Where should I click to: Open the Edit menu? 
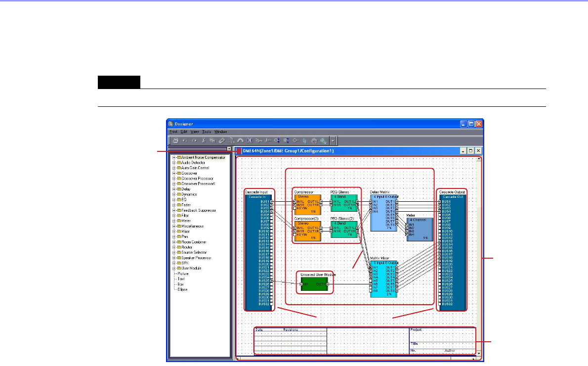coord(184,132)
